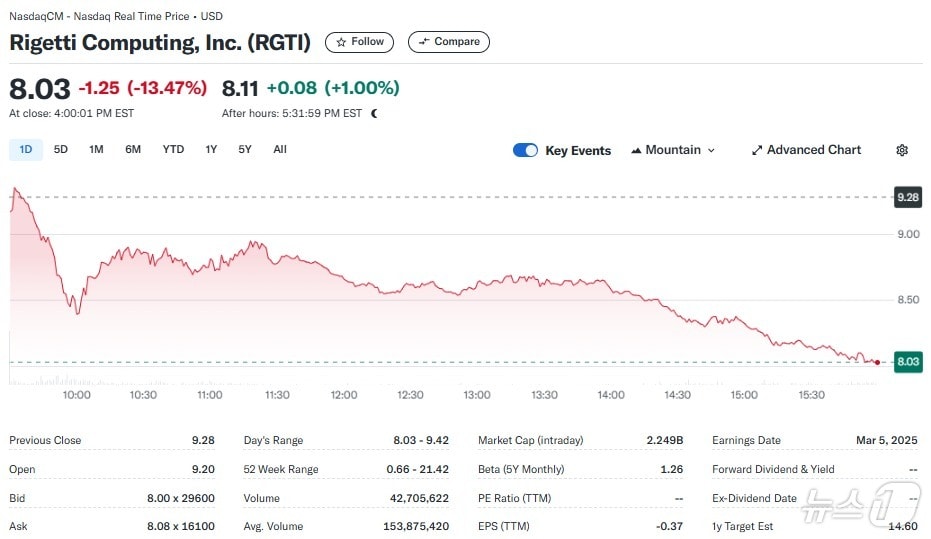Select the 1D time range tab
The width and height of the screenshot is (931, 539).
(x=26, y=150)
